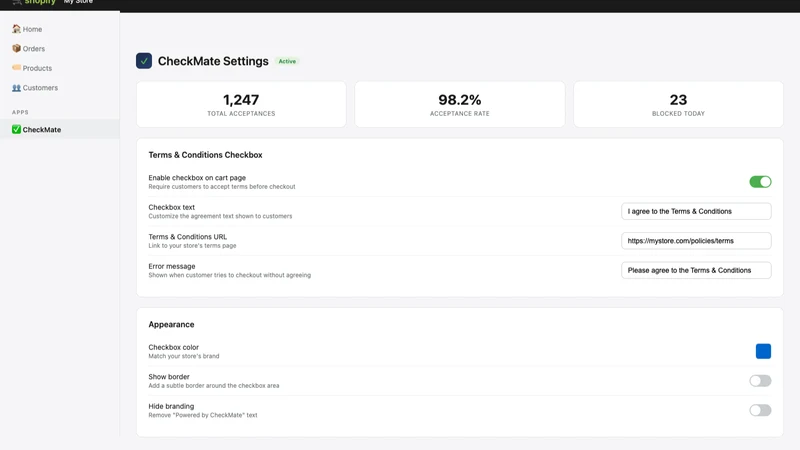Click the Error message input field
This screenshot has height=450, width=800.
point(696,270)
